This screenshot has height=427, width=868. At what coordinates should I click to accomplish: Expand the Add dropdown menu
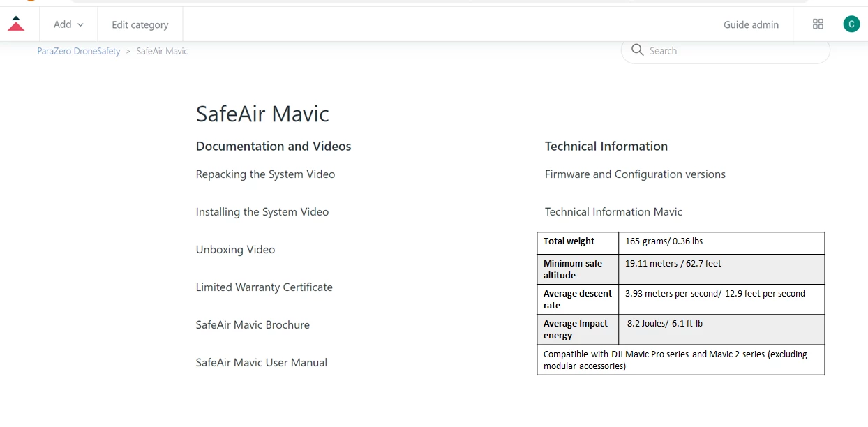point(68,24)
